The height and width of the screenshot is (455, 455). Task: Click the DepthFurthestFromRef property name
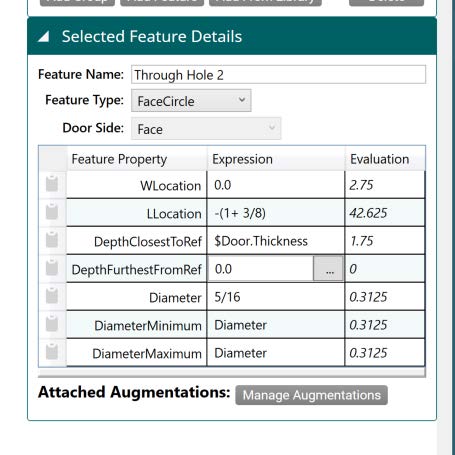(x=137, y=270)
